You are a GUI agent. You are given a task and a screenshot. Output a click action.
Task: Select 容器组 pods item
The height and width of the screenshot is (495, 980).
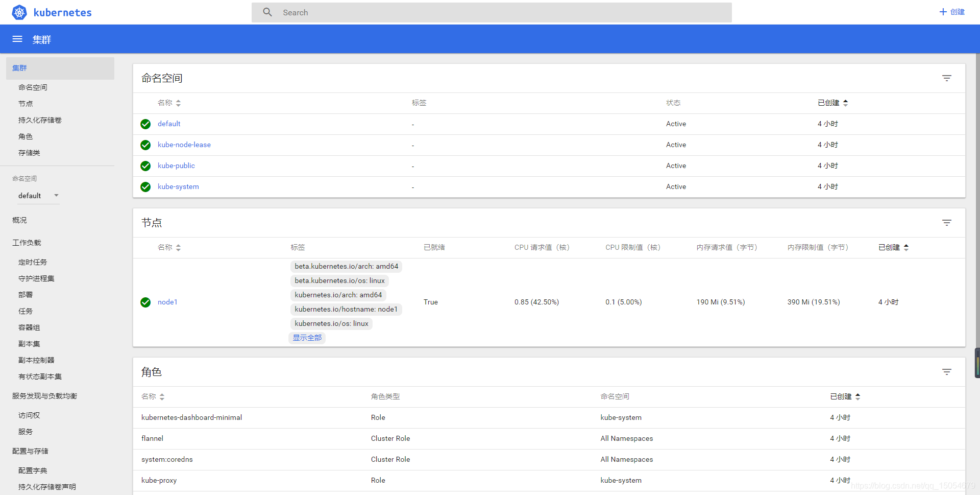point(29,327)
